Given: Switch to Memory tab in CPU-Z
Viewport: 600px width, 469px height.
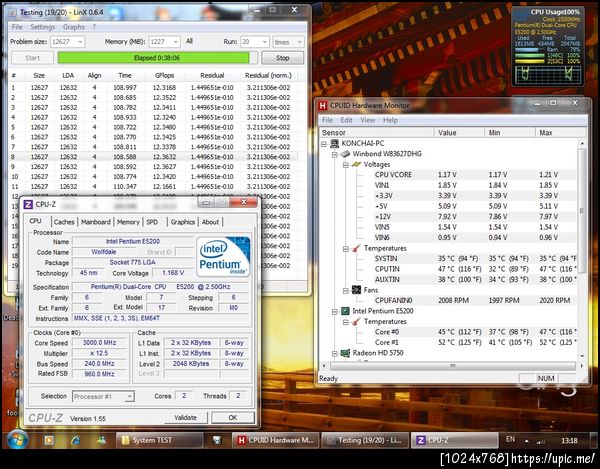Looking at the screenshot, I should [128, 222].
